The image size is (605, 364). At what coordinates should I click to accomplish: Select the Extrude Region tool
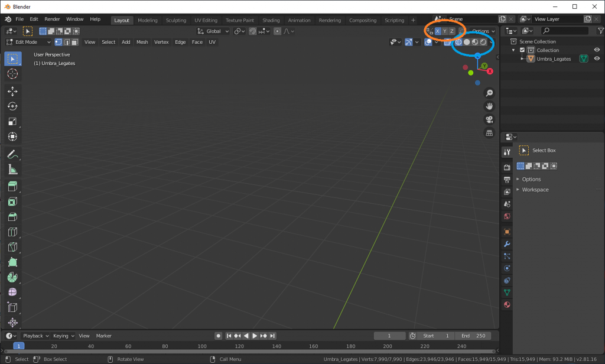click(12, 185)
